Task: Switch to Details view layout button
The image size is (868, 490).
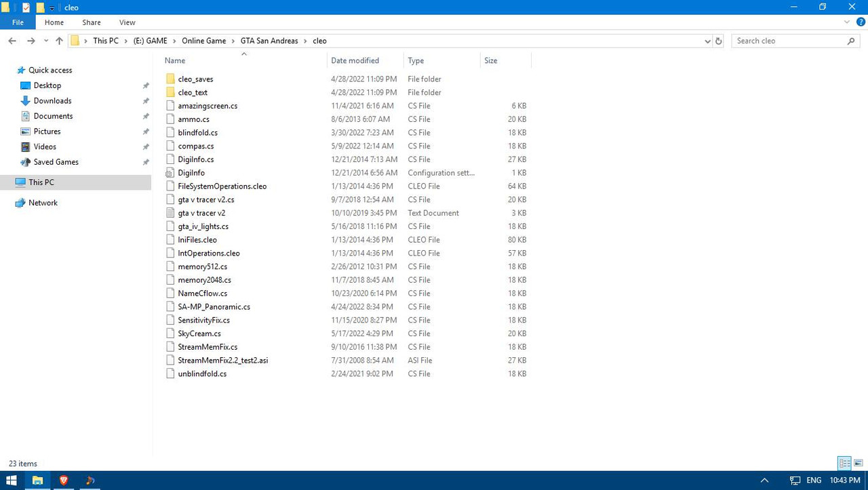Action: tap(845, 464)
